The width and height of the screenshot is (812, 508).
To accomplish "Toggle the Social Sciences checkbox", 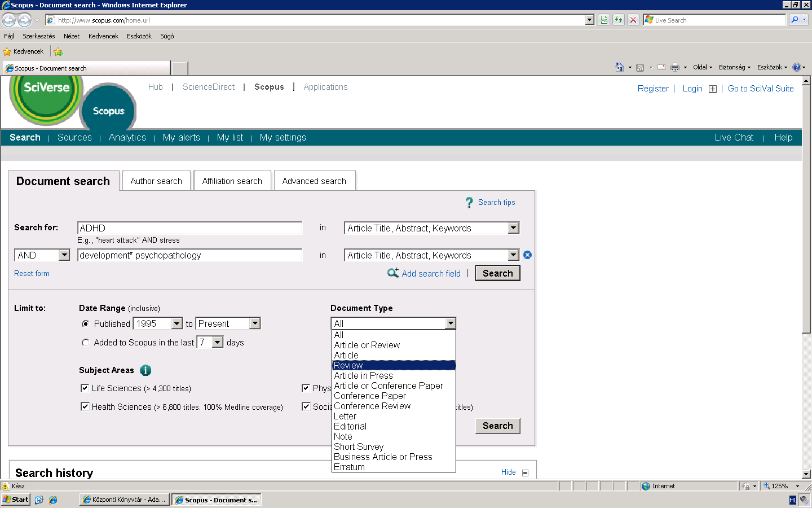I will point(306,406).
